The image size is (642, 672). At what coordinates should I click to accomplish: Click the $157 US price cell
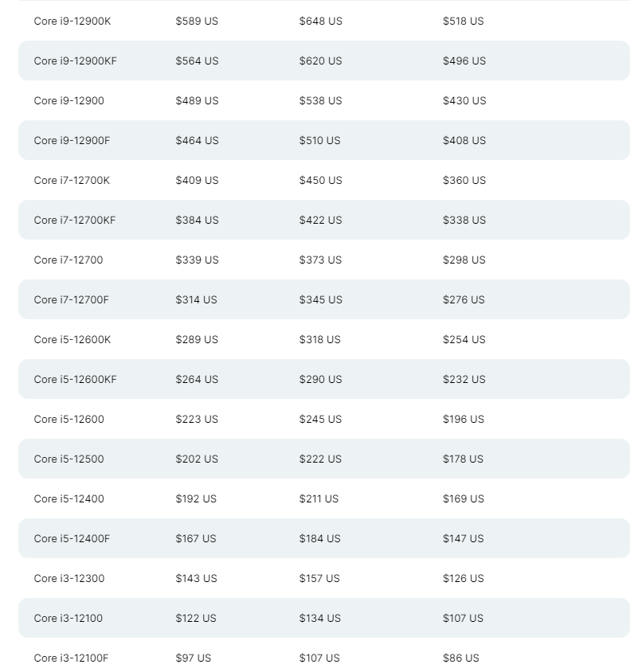pyautogui.click(x=319, y=579)
